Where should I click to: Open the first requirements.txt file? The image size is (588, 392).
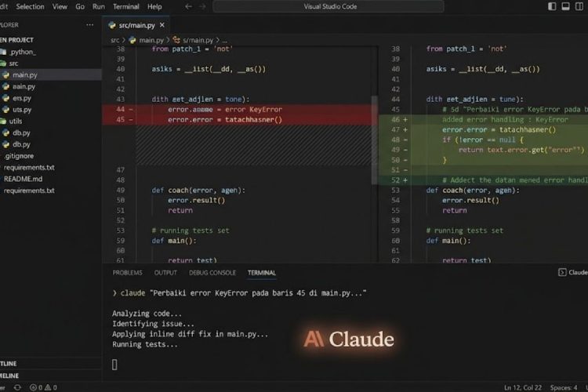pyautogui.click(x=29, y=167)
